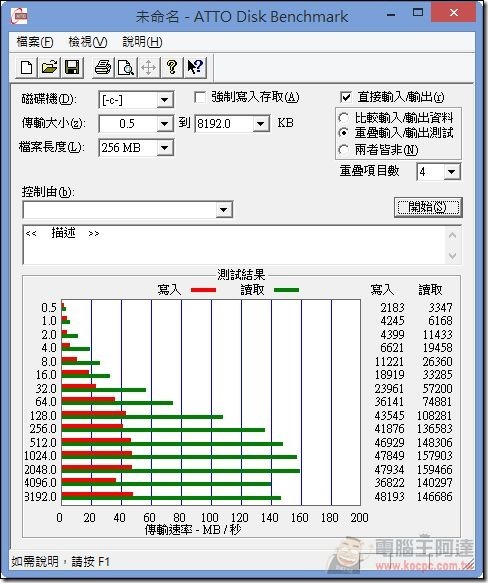Click the four-arrow move toolbar icon

[x=149, y=67]
